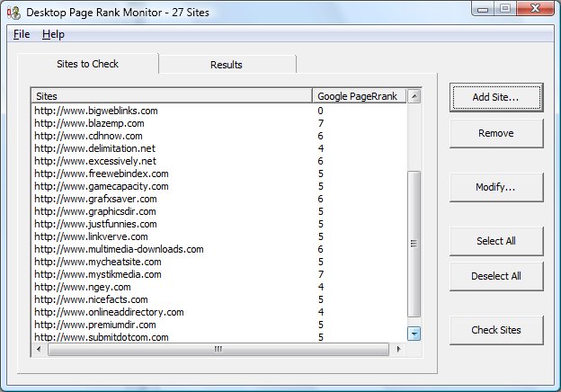Select the http://www.cdhnow.com row
Image resolution: width=561 pixels, height=392 pixels.
[219, 136]
